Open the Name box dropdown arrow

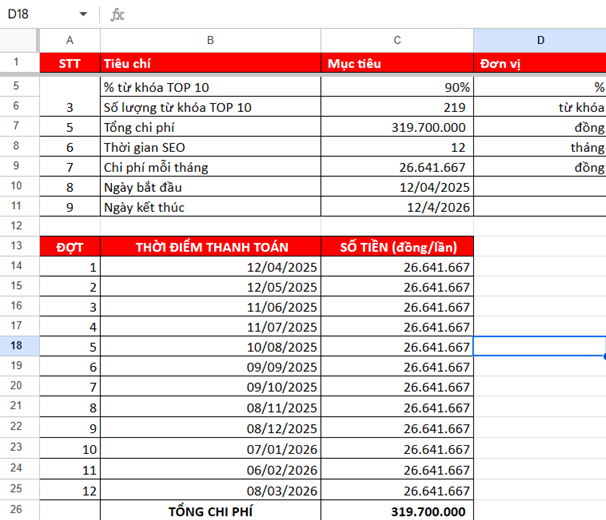point(83,14)
